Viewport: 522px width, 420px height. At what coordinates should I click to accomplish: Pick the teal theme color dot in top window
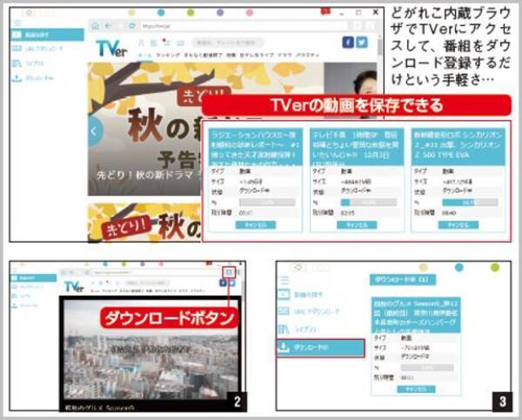161,13
